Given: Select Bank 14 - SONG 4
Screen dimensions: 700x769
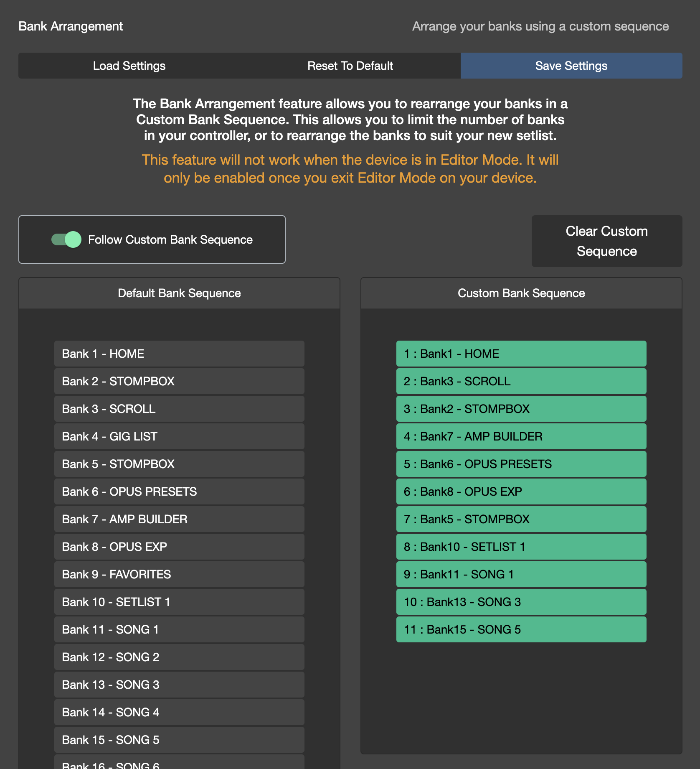Looking at the screenshot, I should (x=179, y=712).
